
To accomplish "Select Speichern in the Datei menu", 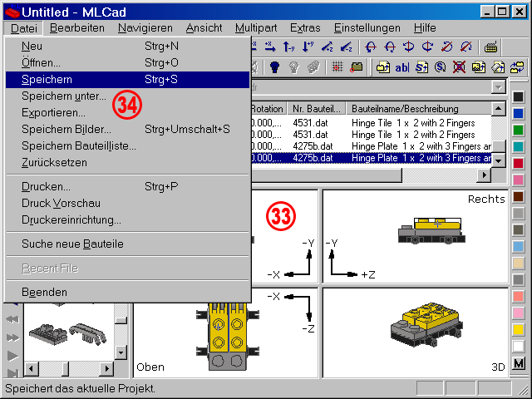I will [x=127, y=80].
